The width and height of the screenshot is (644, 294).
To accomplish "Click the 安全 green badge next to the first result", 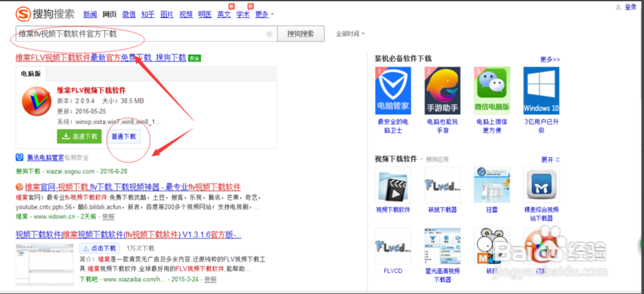I will [194, 59].
